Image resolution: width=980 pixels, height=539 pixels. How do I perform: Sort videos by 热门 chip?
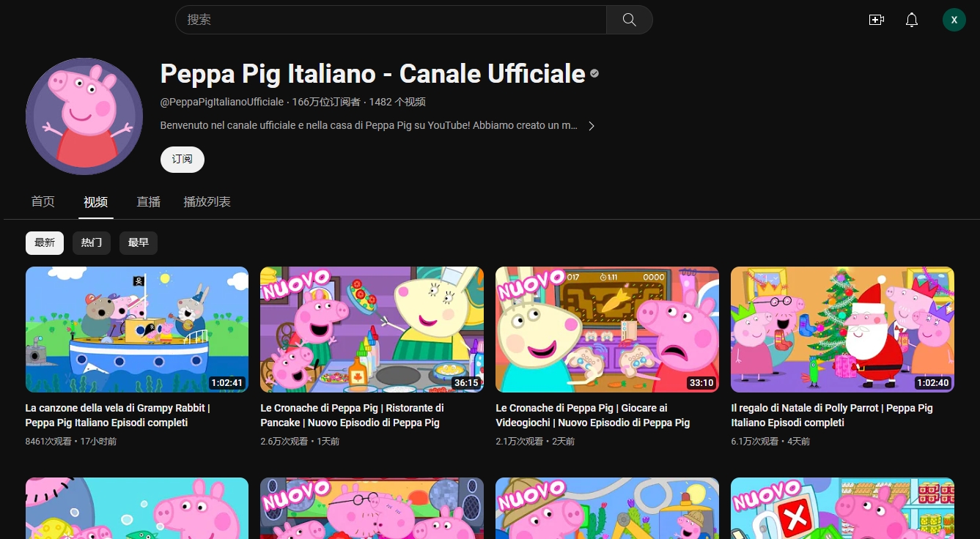coord(92,242)
